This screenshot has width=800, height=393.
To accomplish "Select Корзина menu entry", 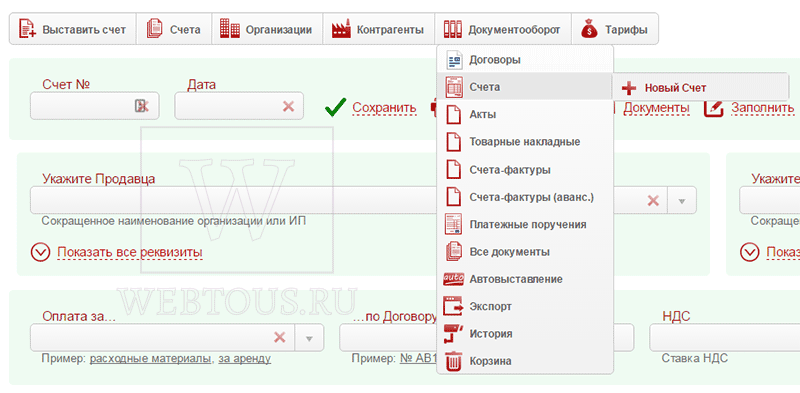I will pos(525,361).
